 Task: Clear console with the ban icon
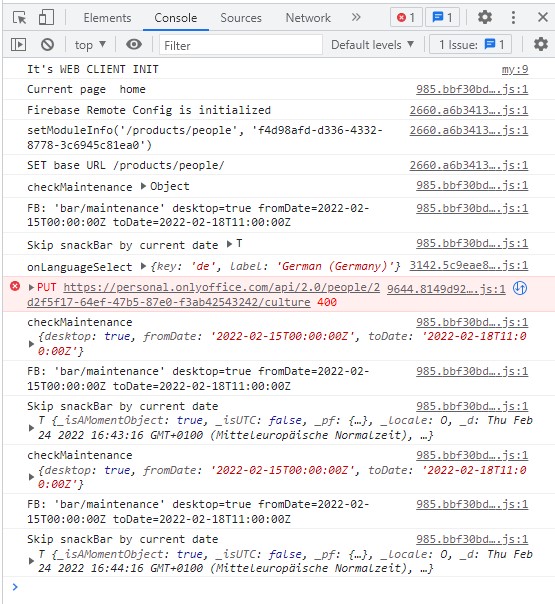pyautogui.click(x=47, y=45)
